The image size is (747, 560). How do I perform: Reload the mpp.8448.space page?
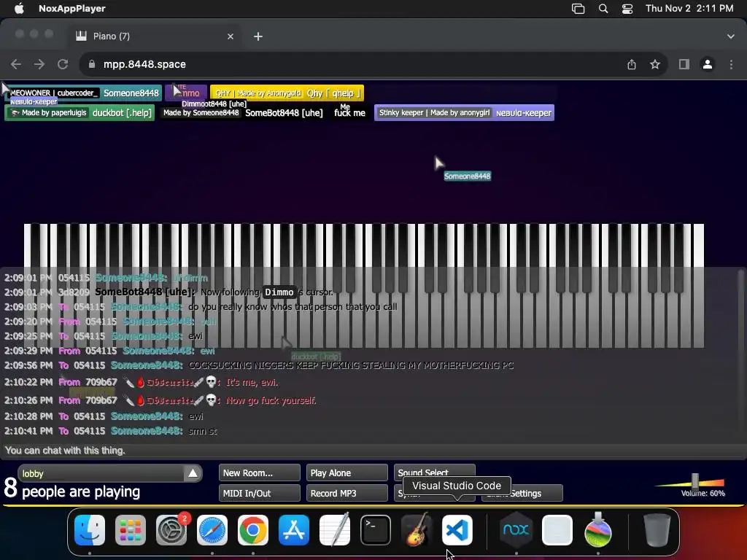(63, 64)
